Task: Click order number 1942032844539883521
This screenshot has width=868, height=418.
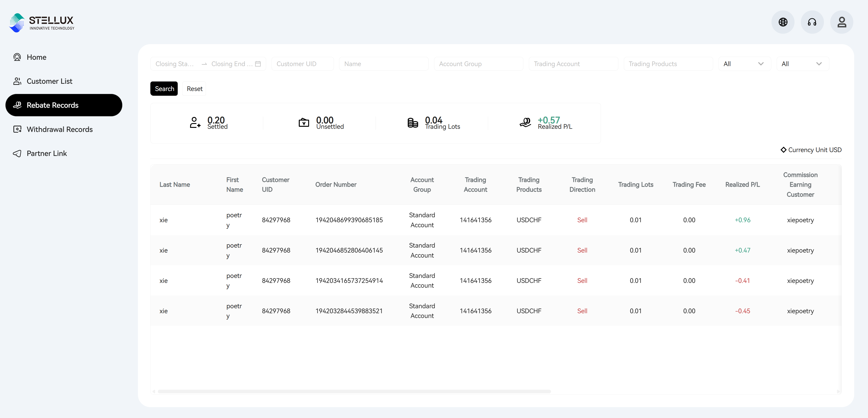Action: (x=349, y=311)
